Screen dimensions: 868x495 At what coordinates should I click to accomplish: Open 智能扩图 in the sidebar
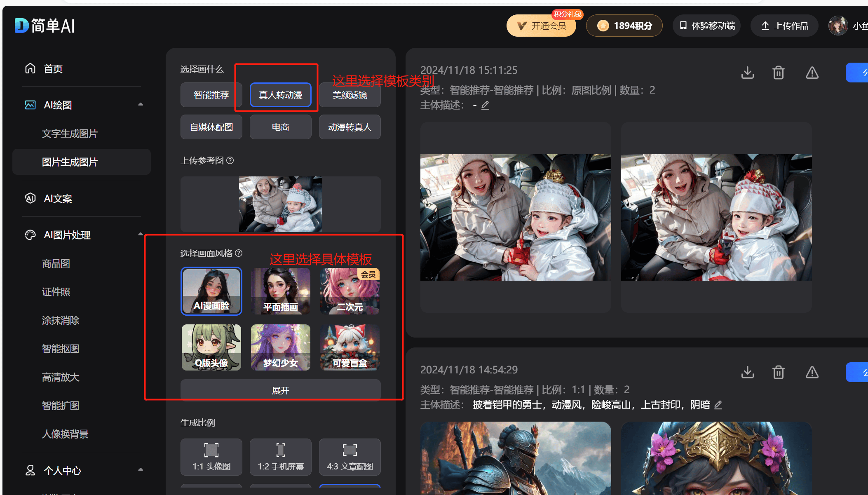[x=61, y=406]
